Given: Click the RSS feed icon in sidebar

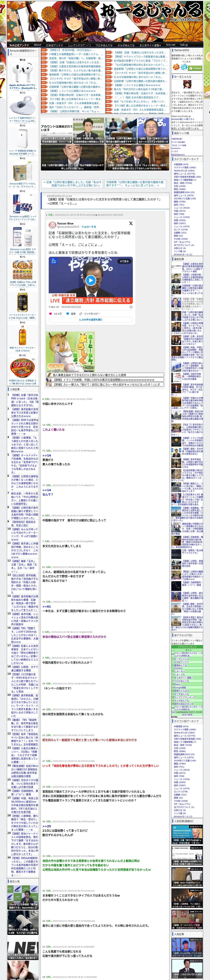Looking at the screenshot, I should point(176,67).
